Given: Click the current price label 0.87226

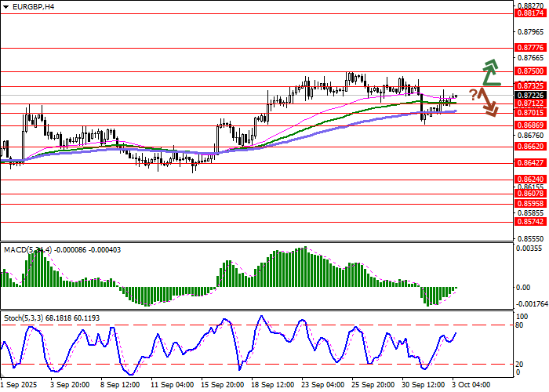Looking at the screenshot, I should pos(531,95).
